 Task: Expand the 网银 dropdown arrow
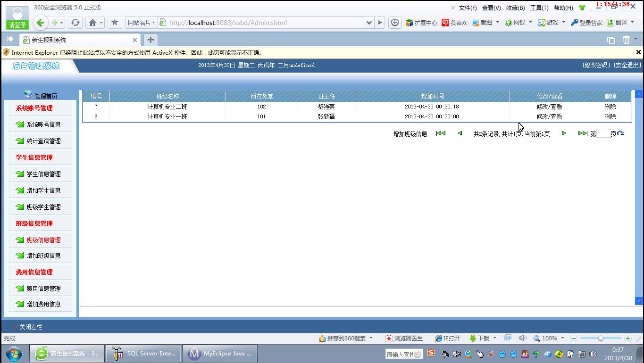[530, 22]
